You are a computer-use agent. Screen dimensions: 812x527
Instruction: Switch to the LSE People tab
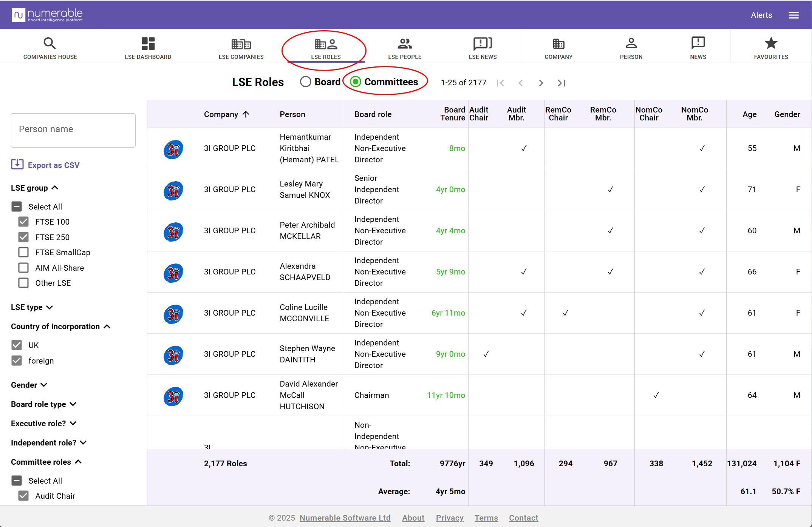[x=404, y=48]
